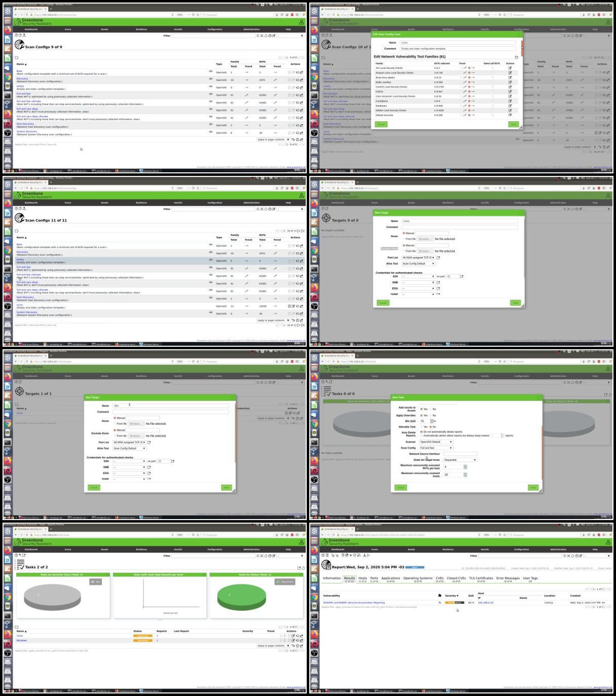Open Apply to page contents dropdown in Tasks 2 of 2
Viewport: 616px width, 696px height.
pyautogui.click(x=274, y=646)
